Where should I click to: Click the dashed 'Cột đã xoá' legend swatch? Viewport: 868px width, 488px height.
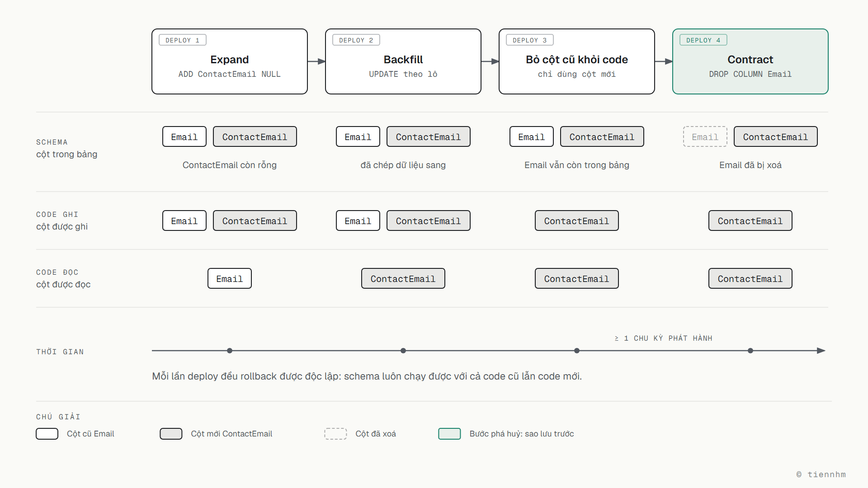335,434
